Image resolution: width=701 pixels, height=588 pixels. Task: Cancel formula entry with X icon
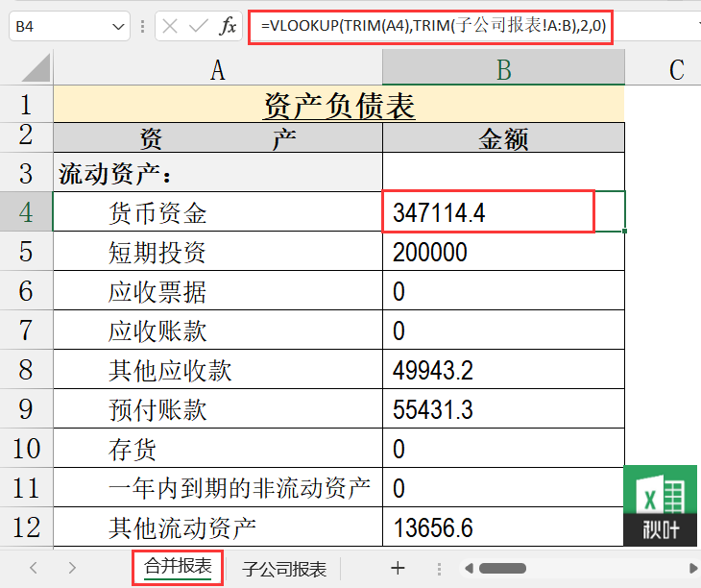[170, 26]
